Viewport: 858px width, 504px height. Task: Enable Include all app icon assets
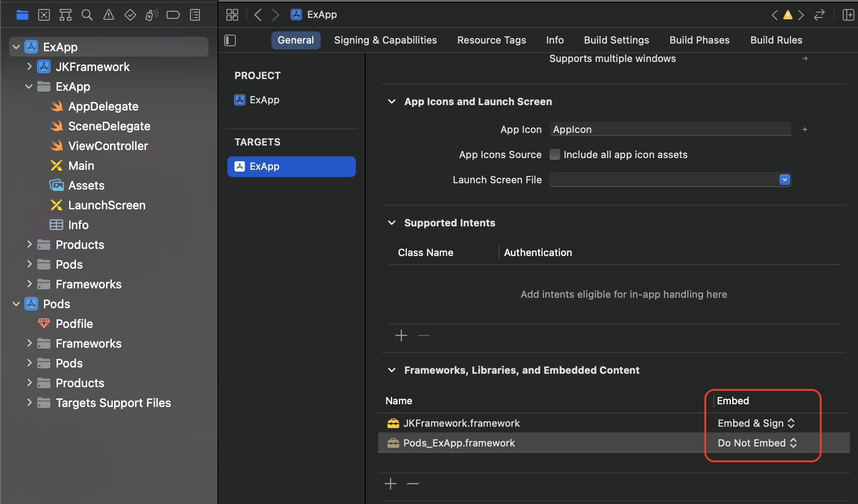tap(555, 155)
